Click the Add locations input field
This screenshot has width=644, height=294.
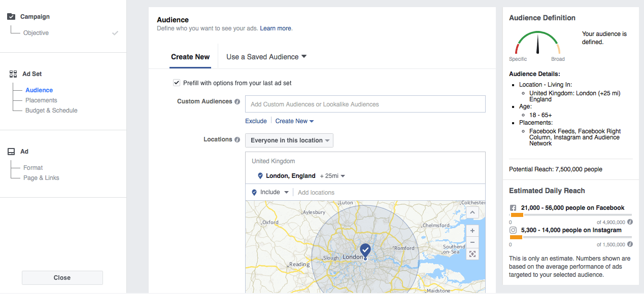390,193
